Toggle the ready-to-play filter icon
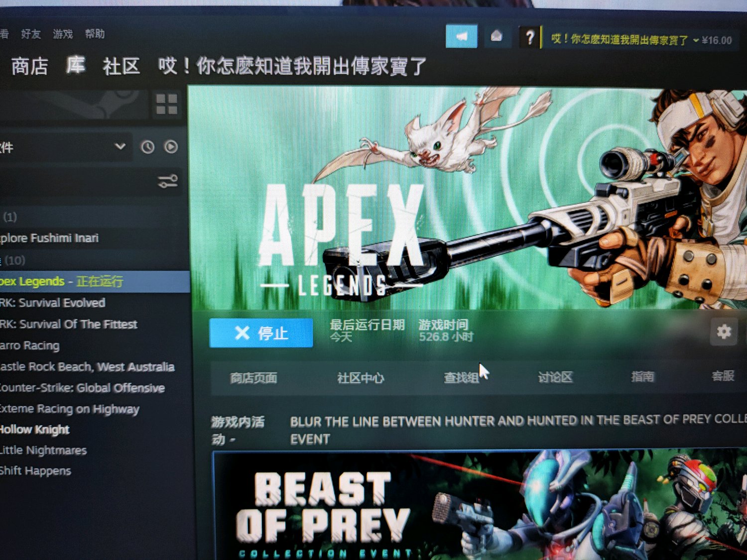The height and width of the screenshot is (560, 747). coord(171,147)
